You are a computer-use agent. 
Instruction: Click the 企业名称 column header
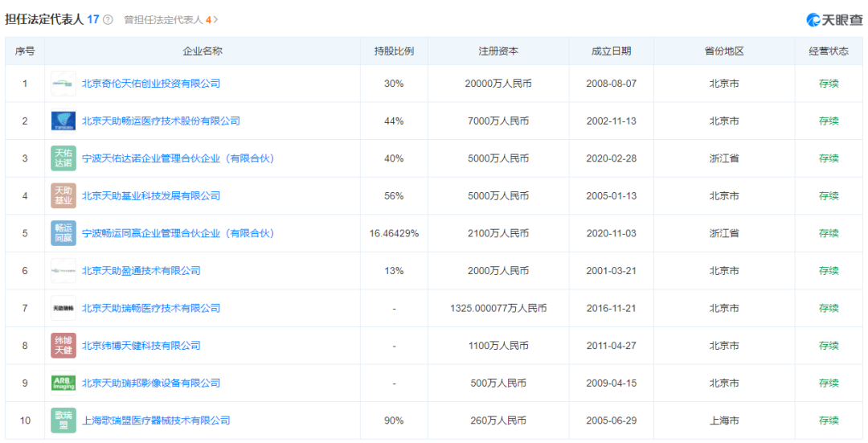[203, 51]
